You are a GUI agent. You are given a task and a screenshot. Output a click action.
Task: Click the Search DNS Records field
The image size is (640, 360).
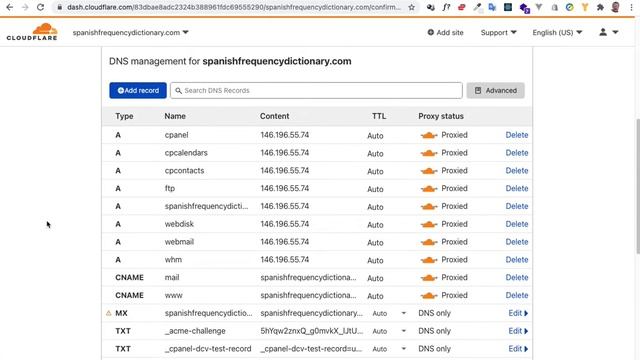click(x=316, y=91)
